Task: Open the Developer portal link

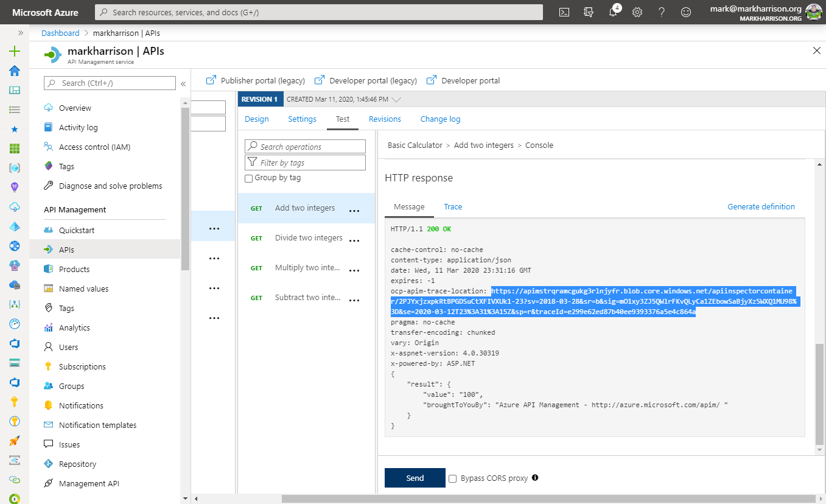Action: click(x=469, y=80)
